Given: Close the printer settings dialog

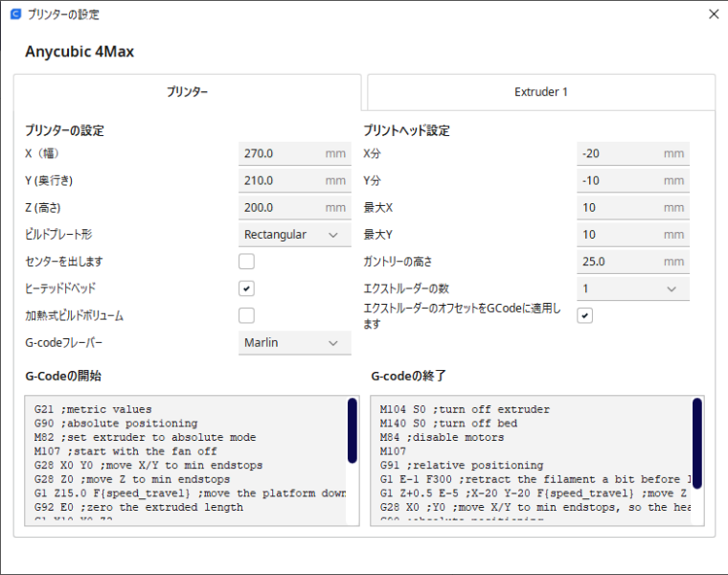Looking at the screenshot, I should (714, 14).
